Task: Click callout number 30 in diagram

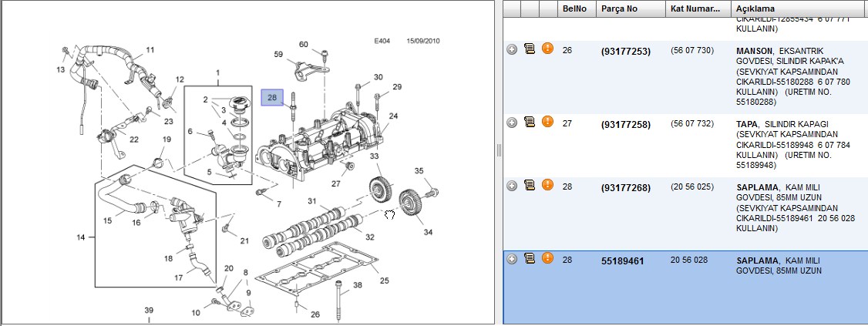Action: coord(378,77)
